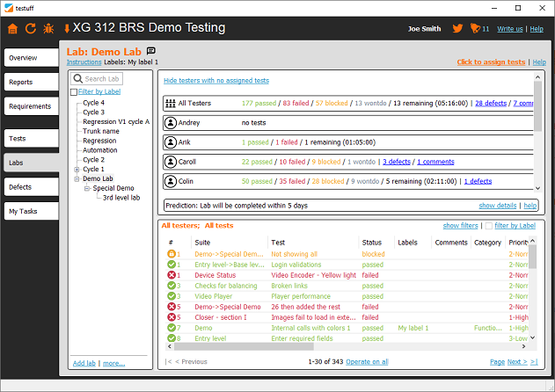Open Caroll's 1 comments link

click(435, 162)
